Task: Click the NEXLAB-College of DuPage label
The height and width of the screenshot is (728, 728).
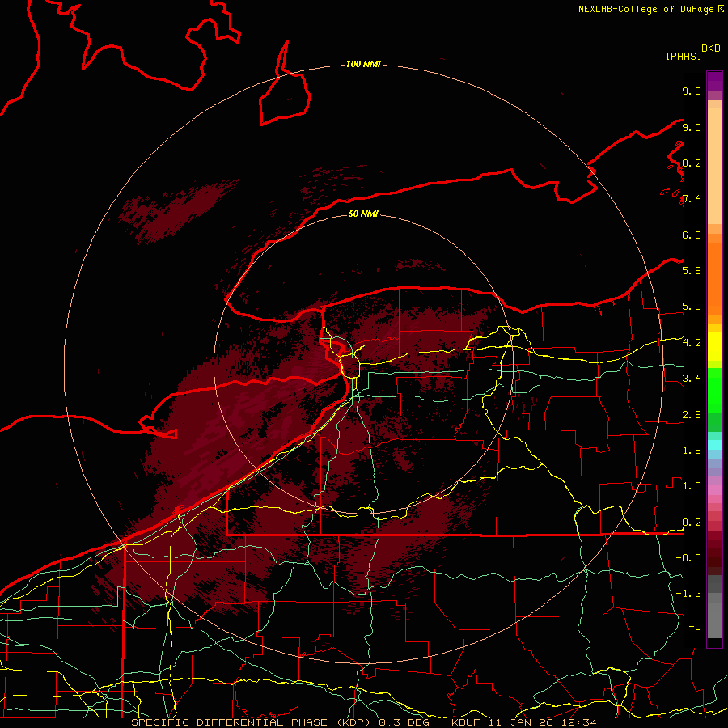Action: (x=646, y=9)
